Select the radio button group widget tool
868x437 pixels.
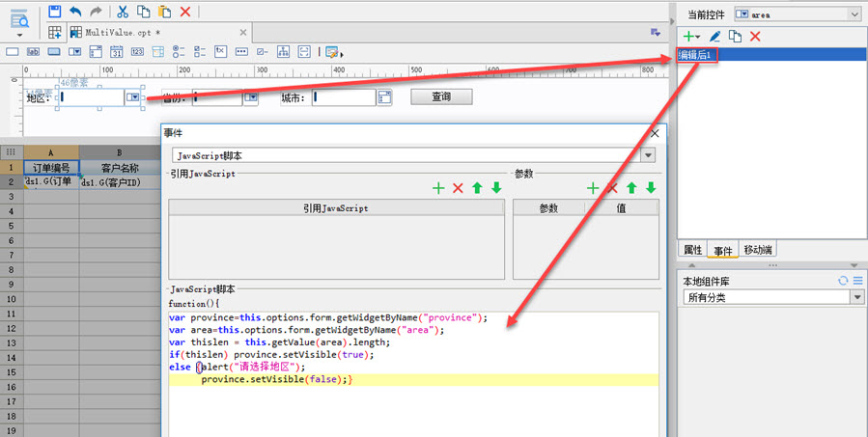pyautogui.click(x=179, y=52)
